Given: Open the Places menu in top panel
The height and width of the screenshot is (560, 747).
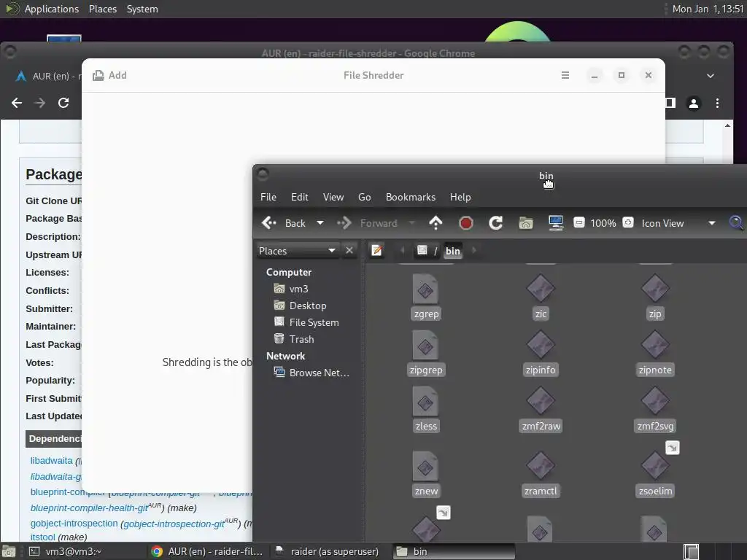Looking at the screenshot, I should [x=102, y=9].
